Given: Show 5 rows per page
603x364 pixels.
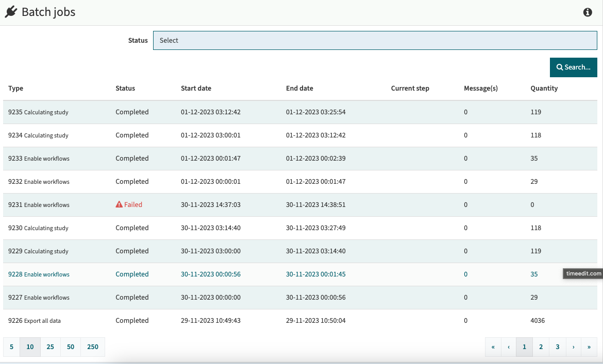Looking at the screenshot, I should [11, 346].
